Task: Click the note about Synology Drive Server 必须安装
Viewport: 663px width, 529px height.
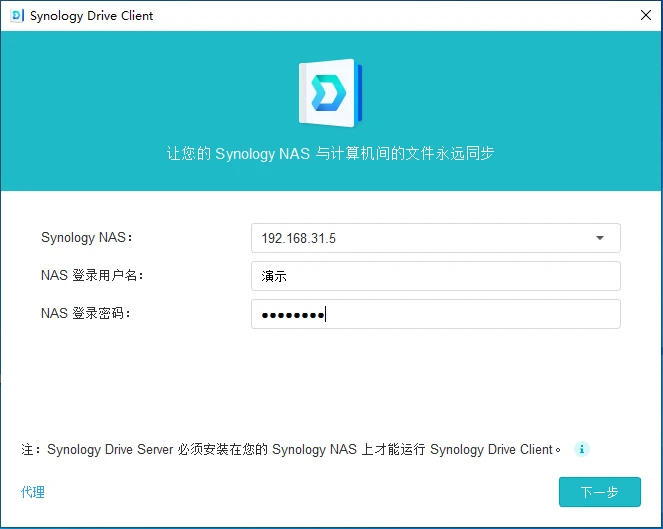Action: pyautogui.click(x=291, y=449)
